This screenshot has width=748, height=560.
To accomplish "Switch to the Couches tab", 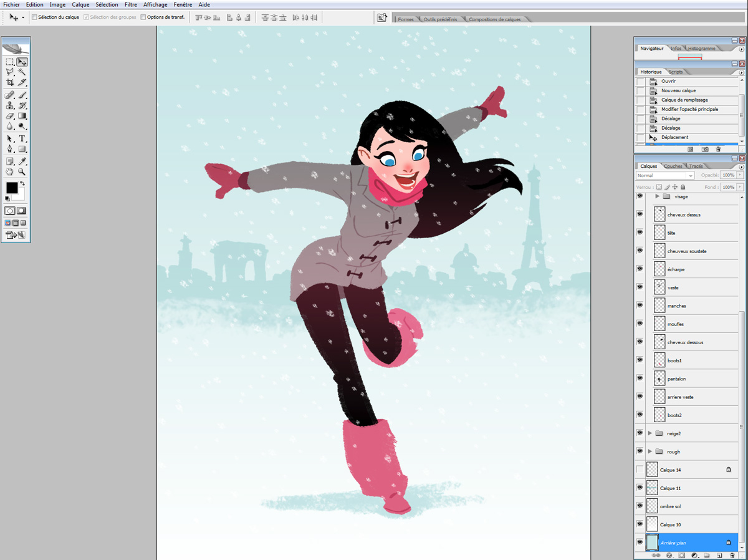I will click(673, 167).
